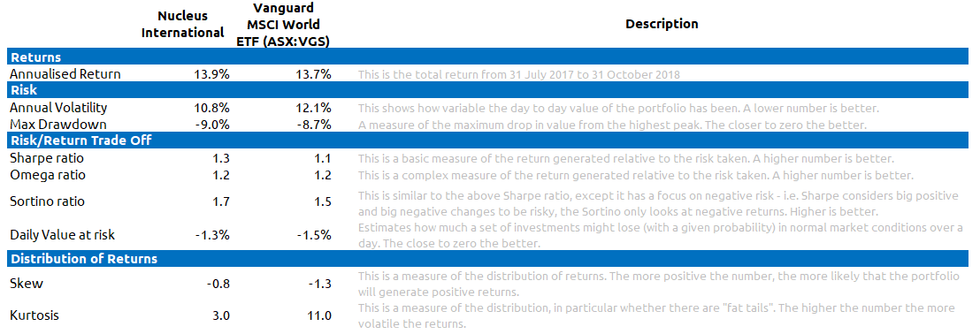Select the Annualised Return row label

65,74
